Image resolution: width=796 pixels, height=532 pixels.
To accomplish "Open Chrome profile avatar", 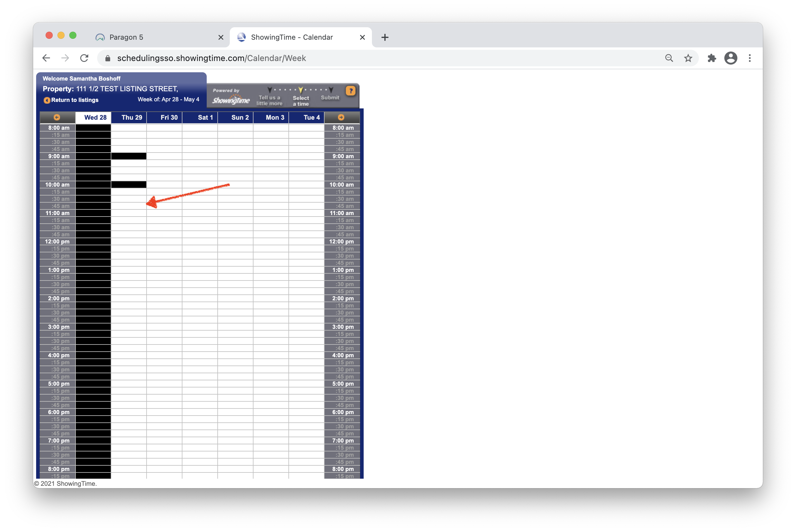I will point(731,58).
